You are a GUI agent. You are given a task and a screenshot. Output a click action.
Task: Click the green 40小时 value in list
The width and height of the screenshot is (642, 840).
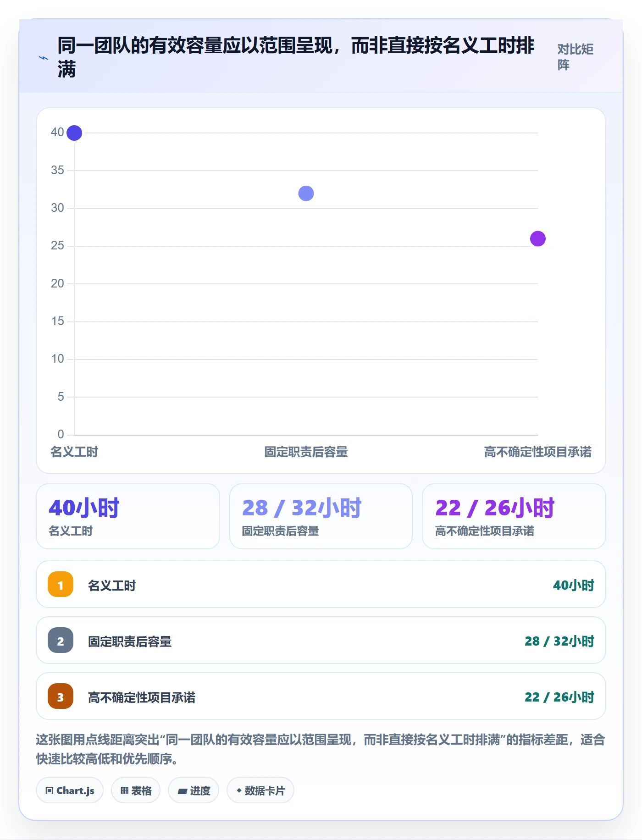pyautogui.click(x=574, y=585)
